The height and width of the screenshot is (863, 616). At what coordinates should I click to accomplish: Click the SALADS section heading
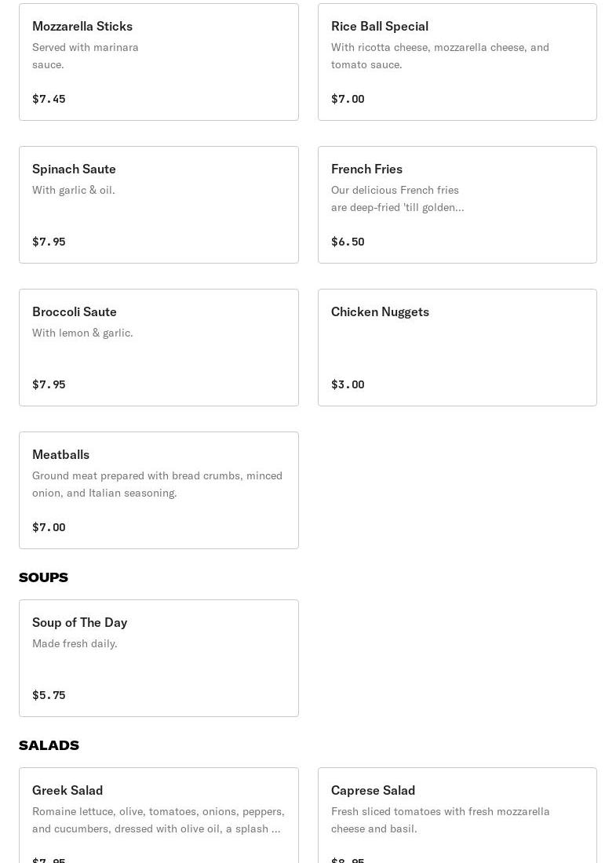point(49,745)
